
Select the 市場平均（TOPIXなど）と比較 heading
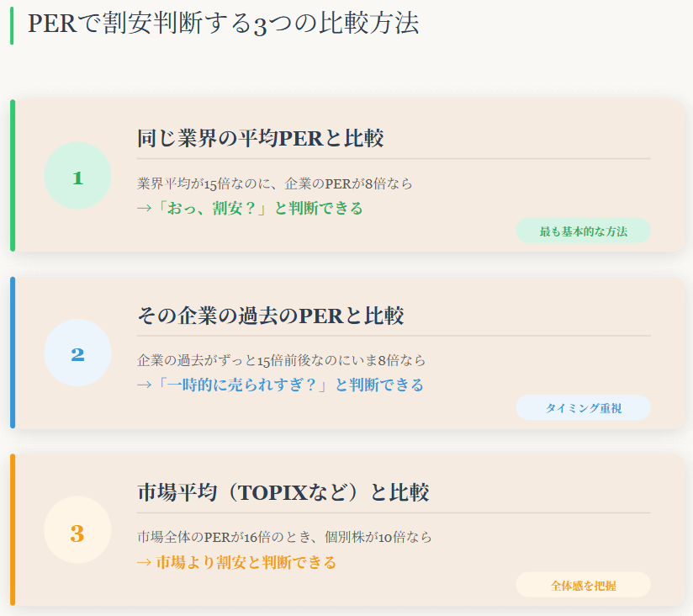coord(283,492)
